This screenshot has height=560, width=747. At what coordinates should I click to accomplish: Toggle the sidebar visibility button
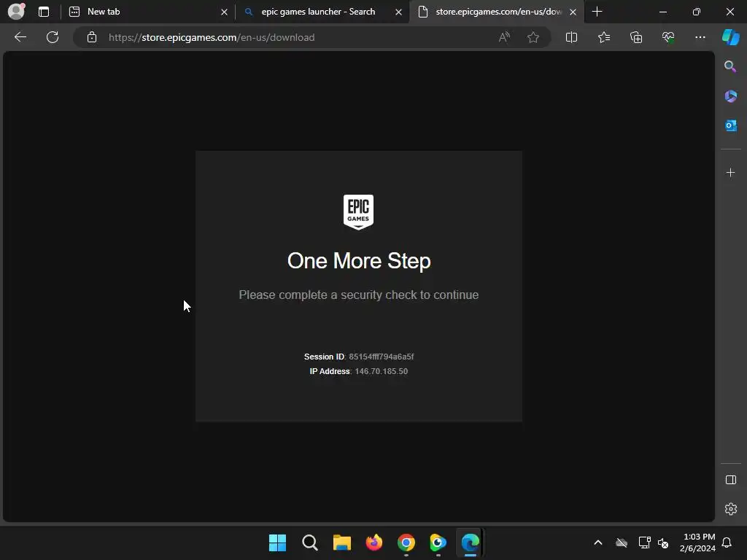[730, 480]
